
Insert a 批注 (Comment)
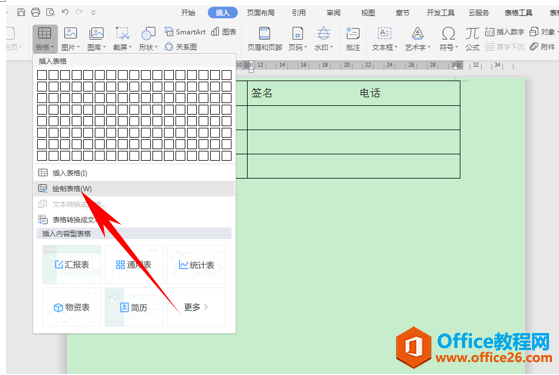(353, 38)
